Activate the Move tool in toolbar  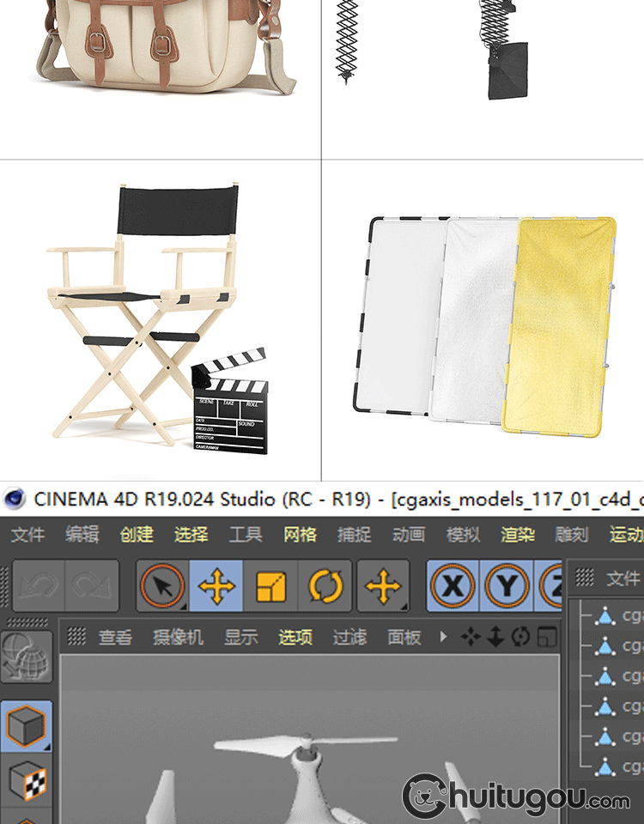[x=216, y=587]
